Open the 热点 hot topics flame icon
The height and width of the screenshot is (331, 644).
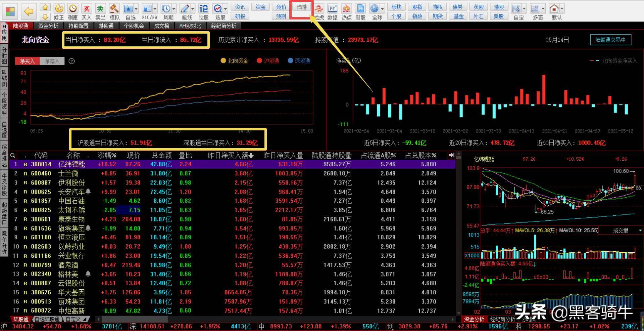[x=346, y=11]
